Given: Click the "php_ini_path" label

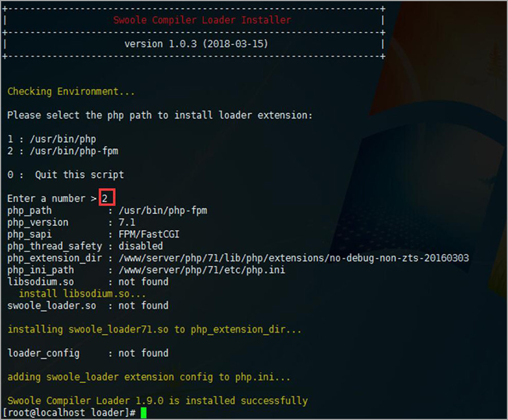Looking at the screenshot, I should pyautogui.click(x=41, y=270).
